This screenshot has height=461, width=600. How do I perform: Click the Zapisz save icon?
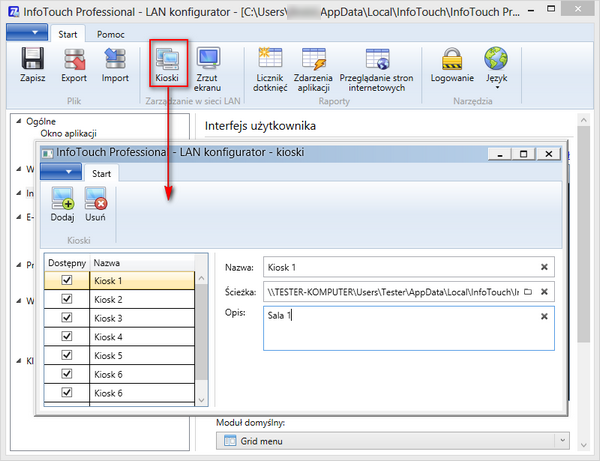pyautogui.click(x=33, y=59)
